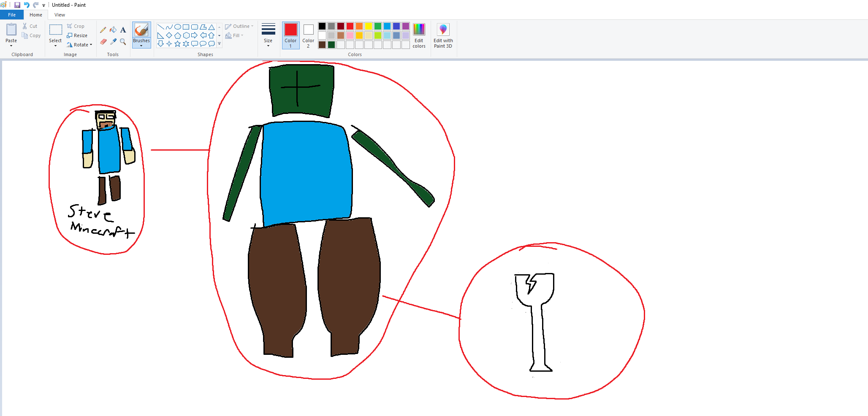Open the Edit colors dialog

tap(419, 35)
